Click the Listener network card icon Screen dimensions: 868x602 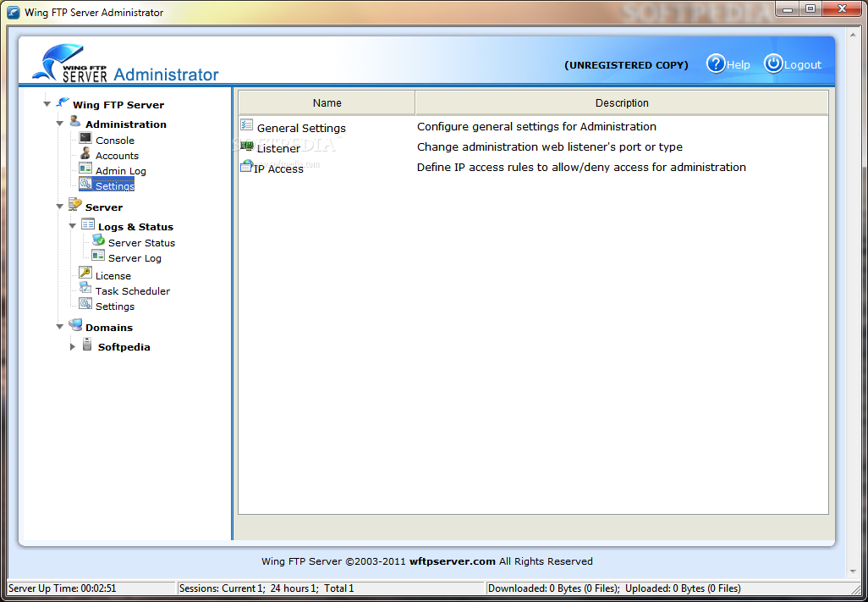tap(247, 146)
